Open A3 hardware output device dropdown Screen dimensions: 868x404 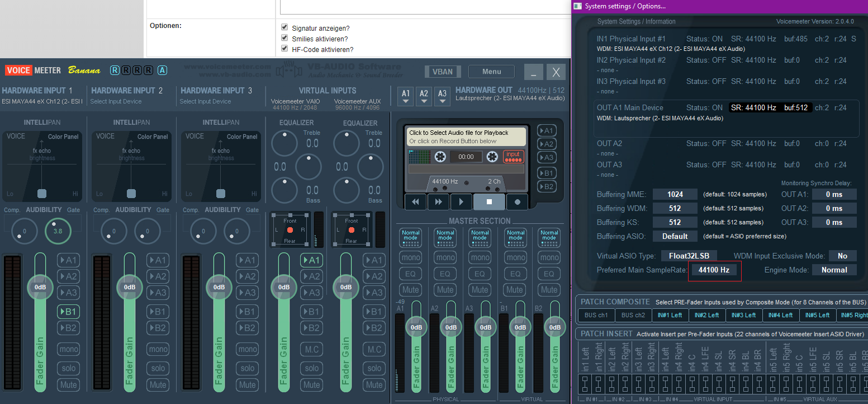(442, 96)
